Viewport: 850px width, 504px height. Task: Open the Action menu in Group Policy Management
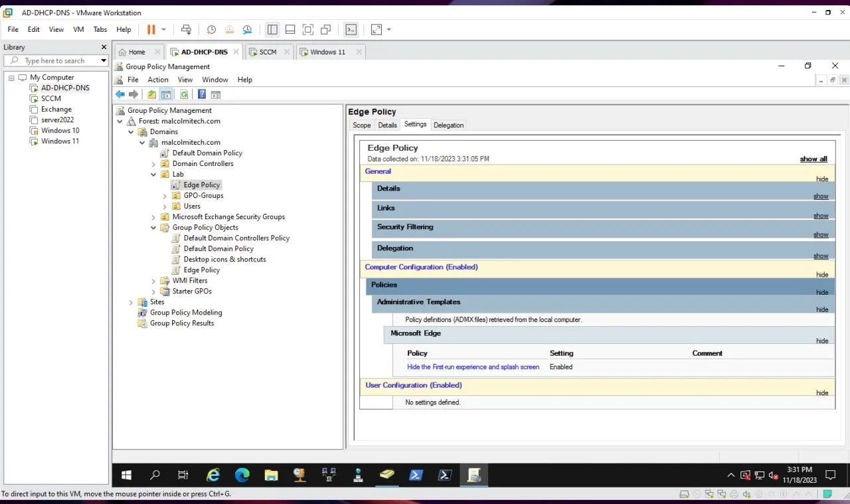(158, 80)
